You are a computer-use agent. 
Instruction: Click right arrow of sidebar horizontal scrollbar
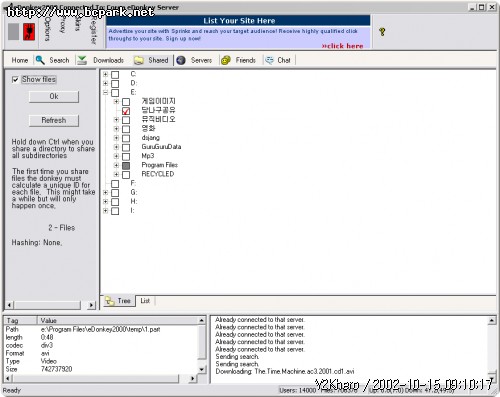(91, 305)
